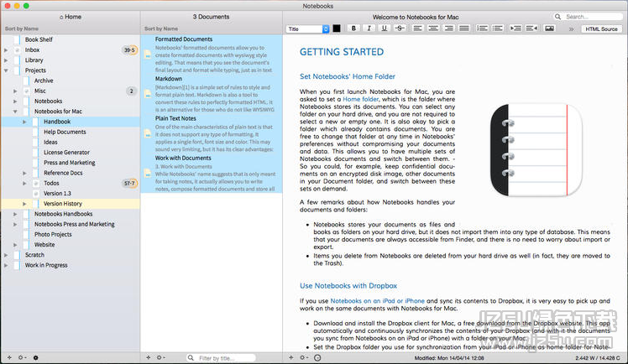Collapse the Notebooks for Mac book
The width and height of the screenshot is (628, 364).
click(15, 112)
